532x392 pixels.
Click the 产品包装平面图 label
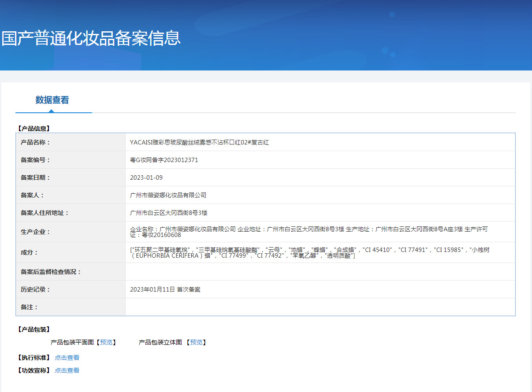(72, 342)
